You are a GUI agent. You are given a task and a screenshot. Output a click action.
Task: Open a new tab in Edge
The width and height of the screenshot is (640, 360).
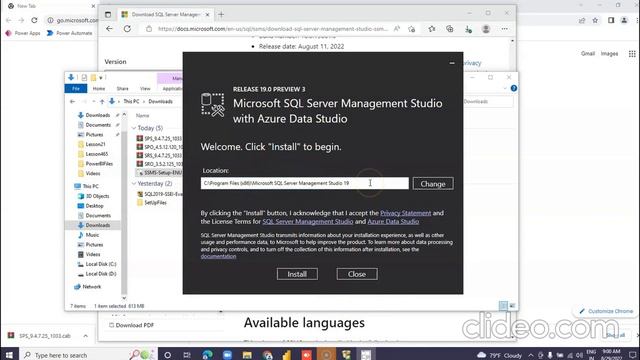point(221,15)
